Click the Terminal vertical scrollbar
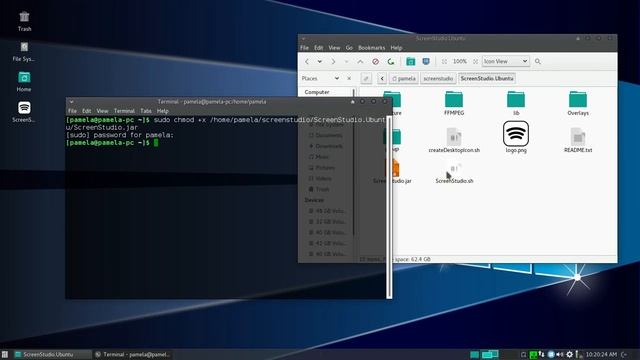The height and width of the screenshot is (360, 640). [x=389, y=207]
